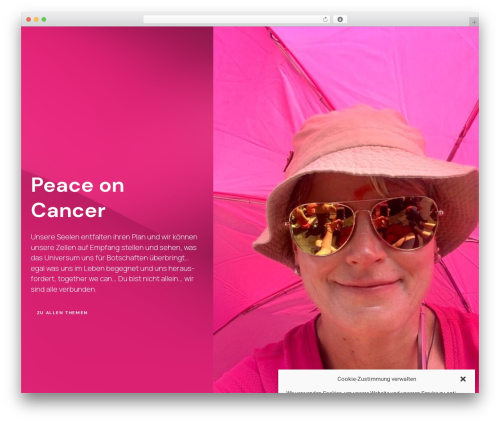Click the 'Cookie-Zustimmung verwalten' title
The image size is (500, 423).
click(376, 379)
